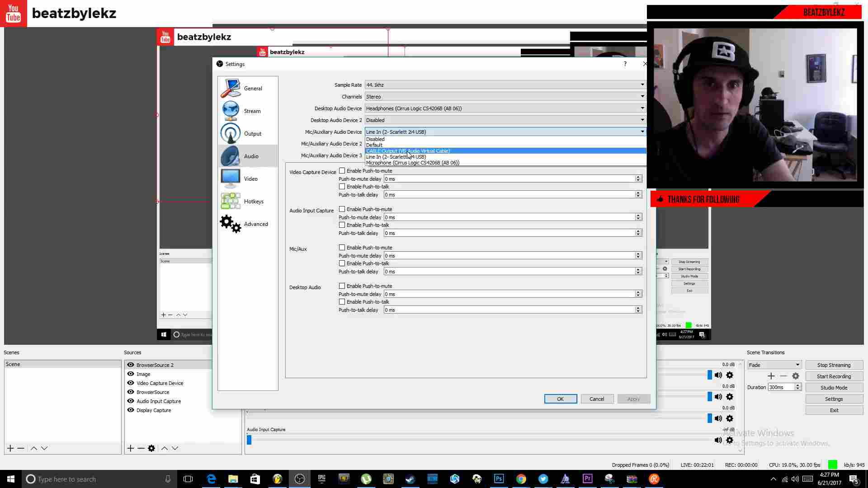Screen dimensions: 868x488
Task: Open File Explorer from the taskbar
Action: click(x=233, y=479)
